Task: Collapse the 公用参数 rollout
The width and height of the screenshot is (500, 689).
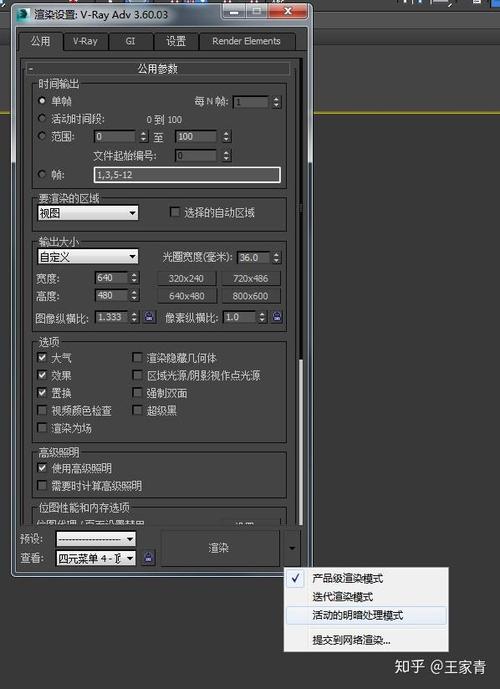Action: point(158,69)
